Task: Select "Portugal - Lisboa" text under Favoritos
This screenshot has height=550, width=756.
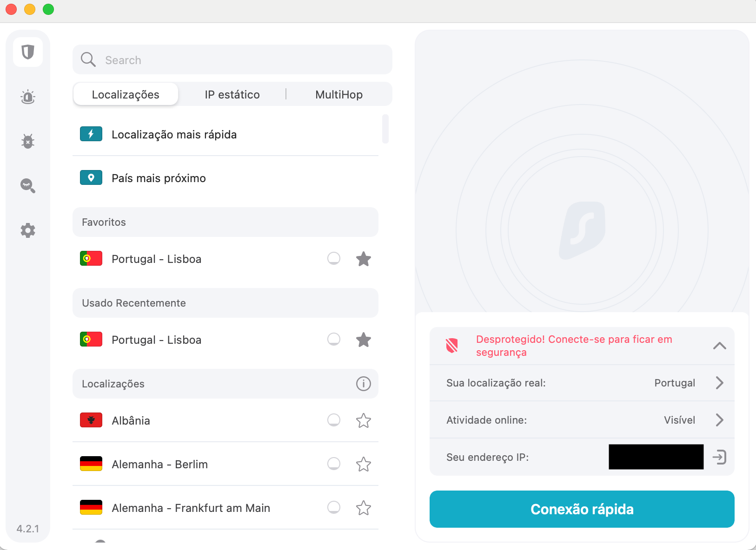Action: [157, 259]
